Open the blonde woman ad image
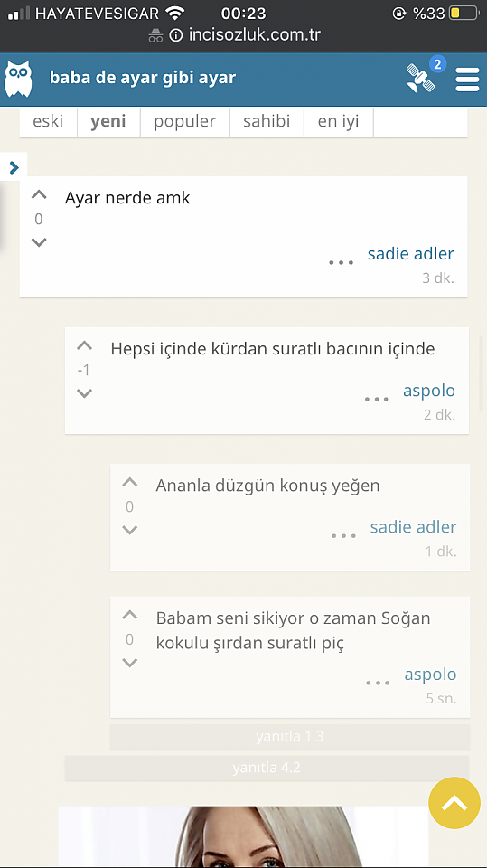 click(244, 835)
